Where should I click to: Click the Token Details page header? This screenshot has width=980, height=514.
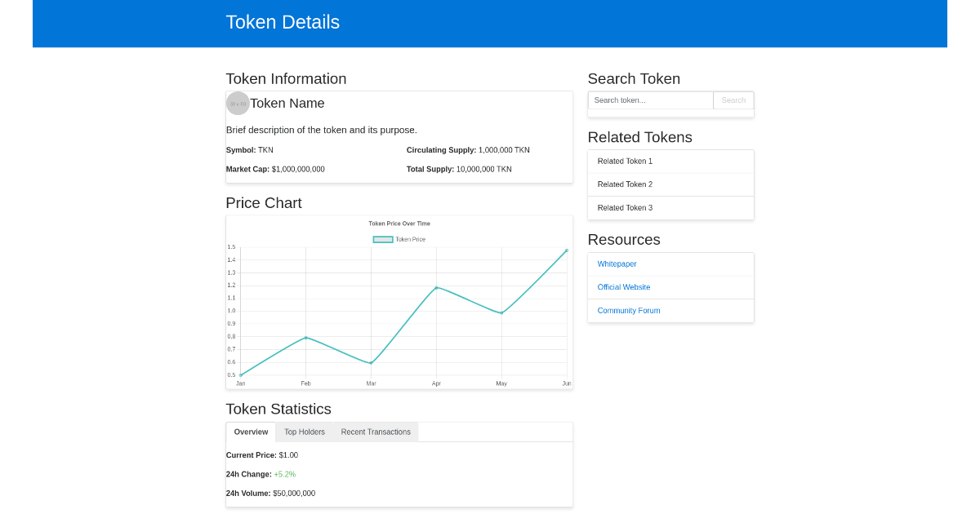click(283, 22)
